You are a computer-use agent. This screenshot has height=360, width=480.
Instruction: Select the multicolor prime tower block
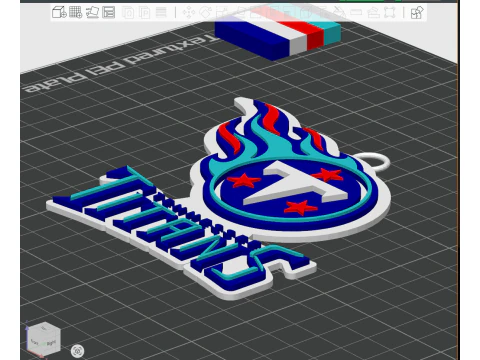click(x=278, y=37)
